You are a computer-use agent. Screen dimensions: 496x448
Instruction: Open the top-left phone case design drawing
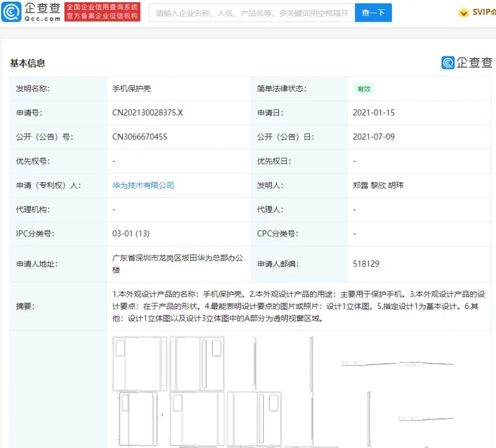coord(139,363)
